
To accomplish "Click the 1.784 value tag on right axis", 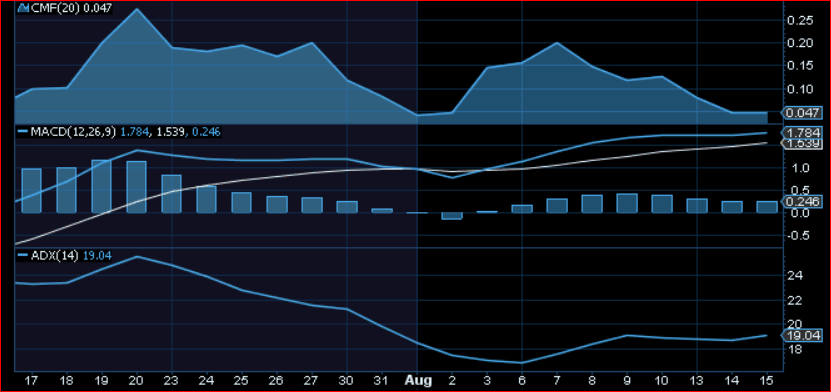I will (x=802, y=132).
